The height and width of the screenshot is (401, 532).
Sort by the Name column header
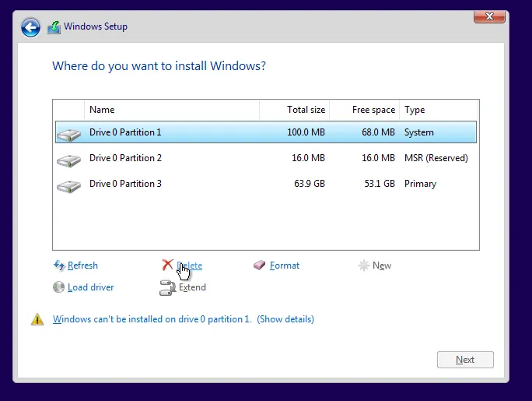(171, 110)
